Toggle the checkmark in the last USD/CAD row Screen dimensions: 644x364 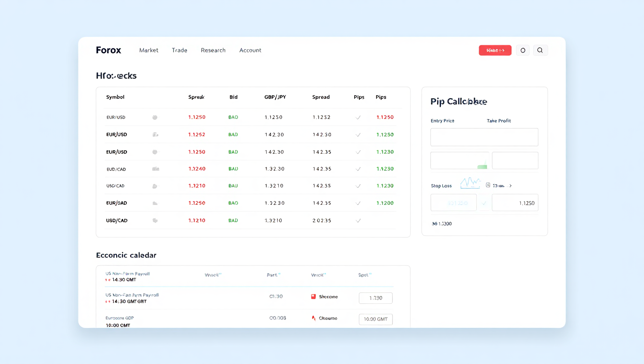coord(358,220)
